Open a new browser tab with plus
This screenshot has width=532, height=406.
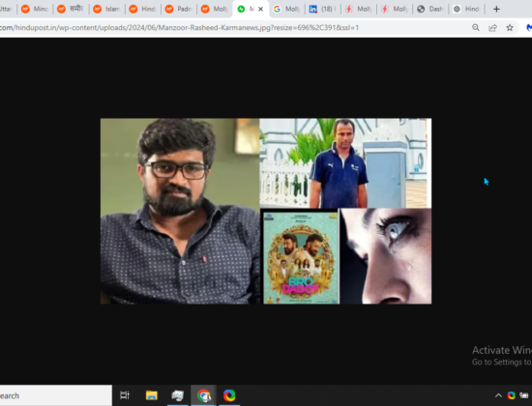[496, 9]
